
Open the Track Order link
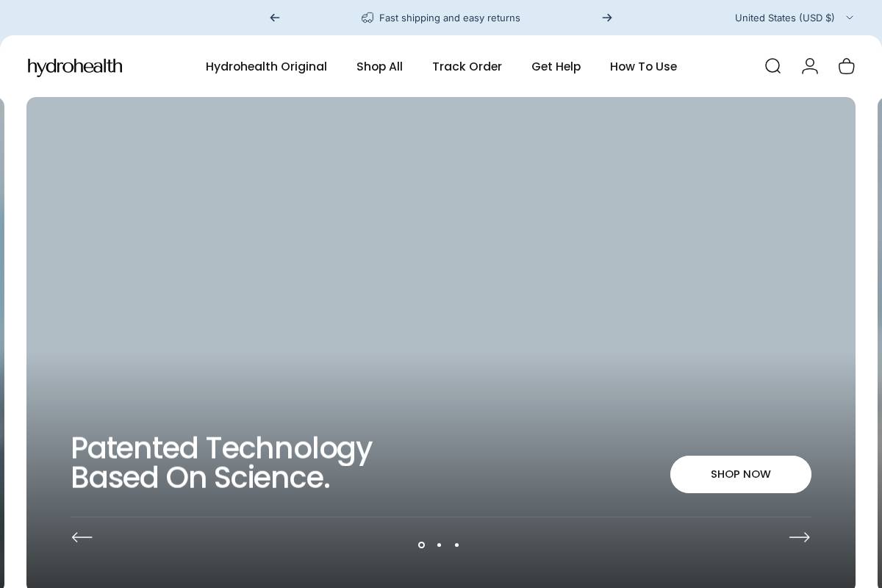click(467, 66)
